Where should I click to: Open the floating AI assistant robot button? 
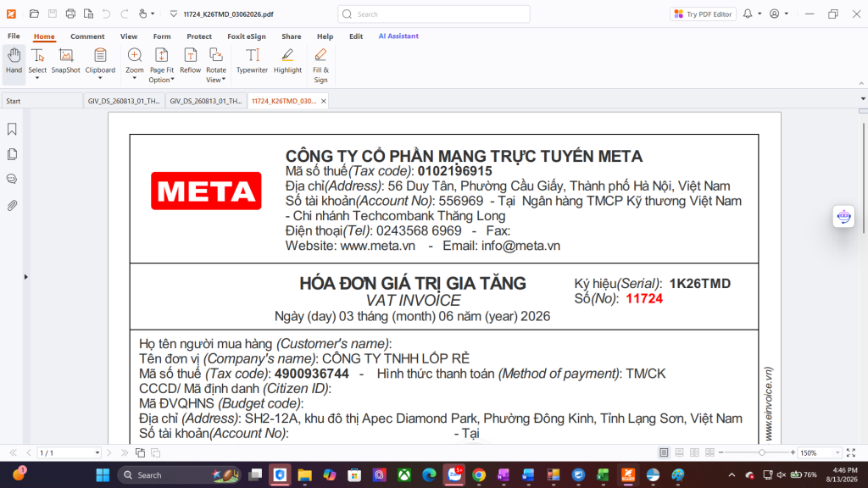(843, 216)
